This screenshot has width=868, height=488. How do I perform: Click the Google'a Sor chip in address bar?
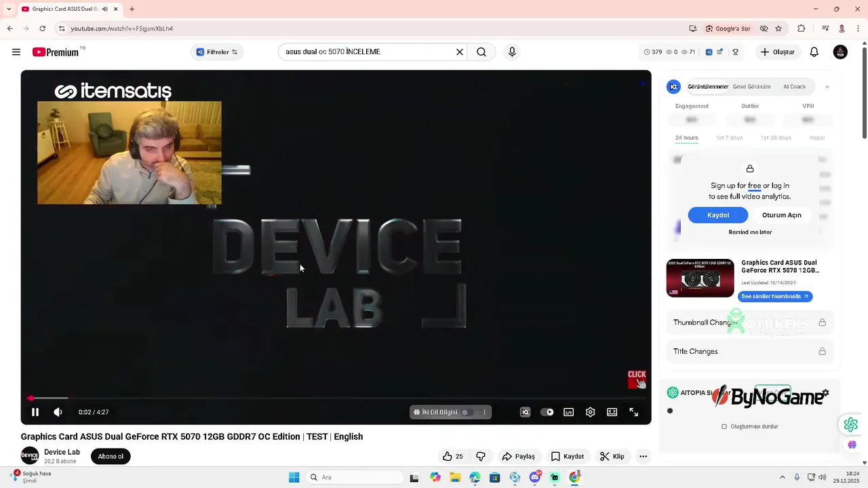tap(728, 28)
